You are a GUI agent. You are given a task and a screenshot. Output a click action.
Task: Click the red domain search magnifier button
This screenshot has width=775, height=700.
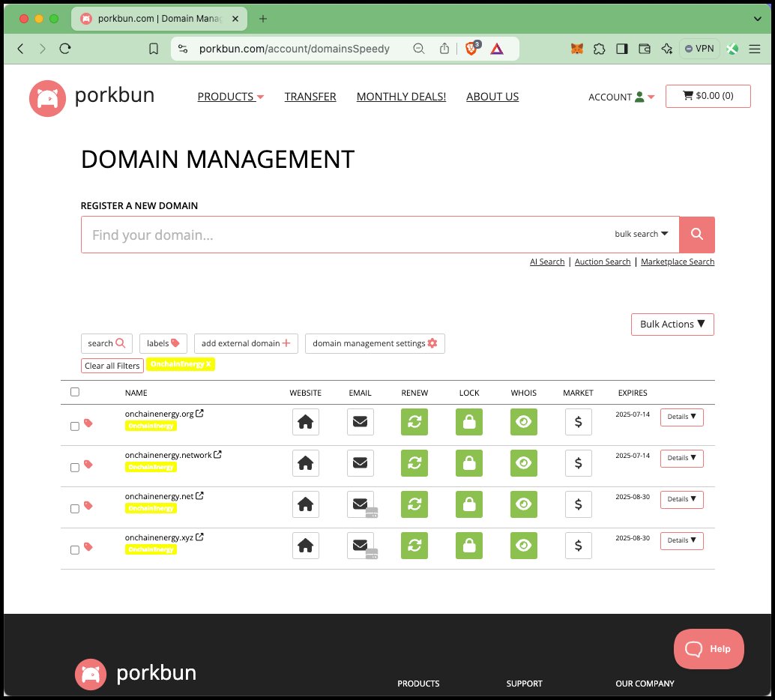pyautogui.click(x=697, y=235)
